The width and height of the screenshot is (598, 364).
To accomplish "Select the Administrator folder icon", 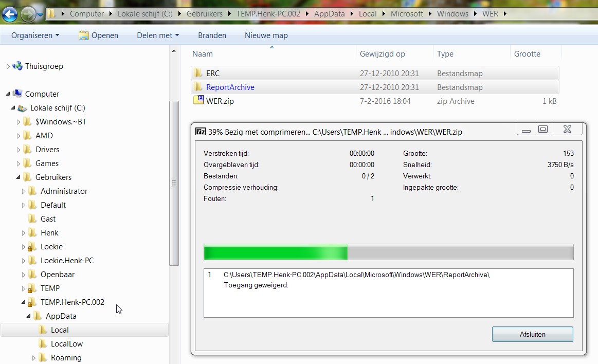I will (33, 191).
